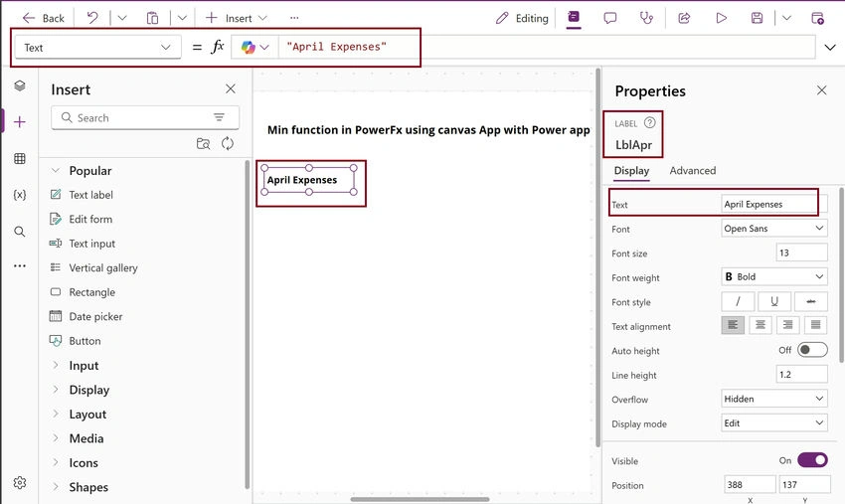This screenshot has height=504, width=845.
Task: Select the April Expenses label on canvas
Action: [309, 180]
